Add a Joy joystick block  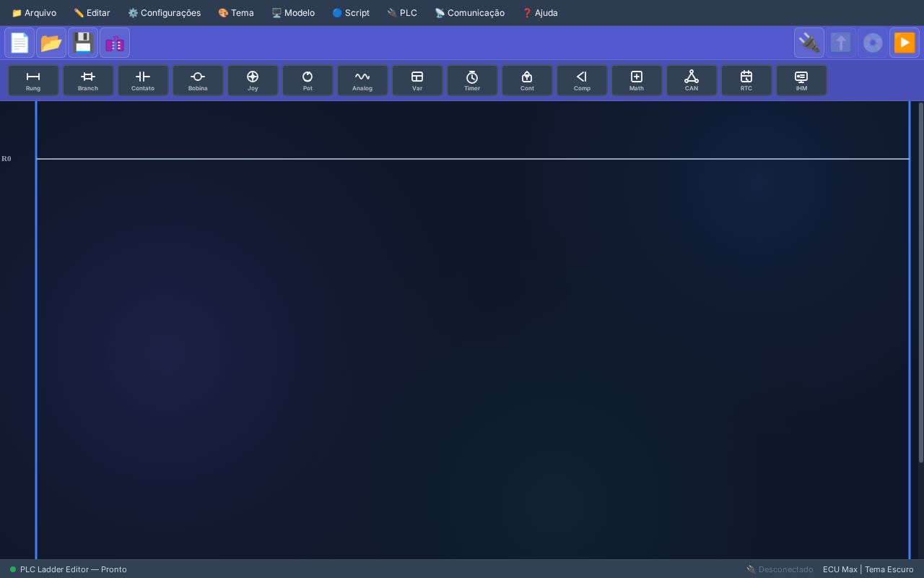tap(253, 80)
